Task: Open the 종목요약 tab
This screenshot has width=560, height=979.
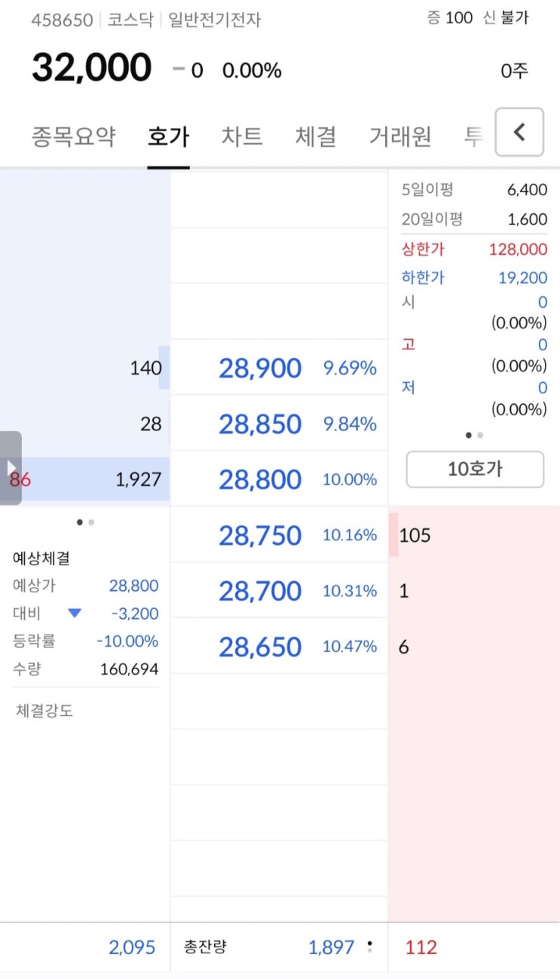Action: click(x=73, y=136)
